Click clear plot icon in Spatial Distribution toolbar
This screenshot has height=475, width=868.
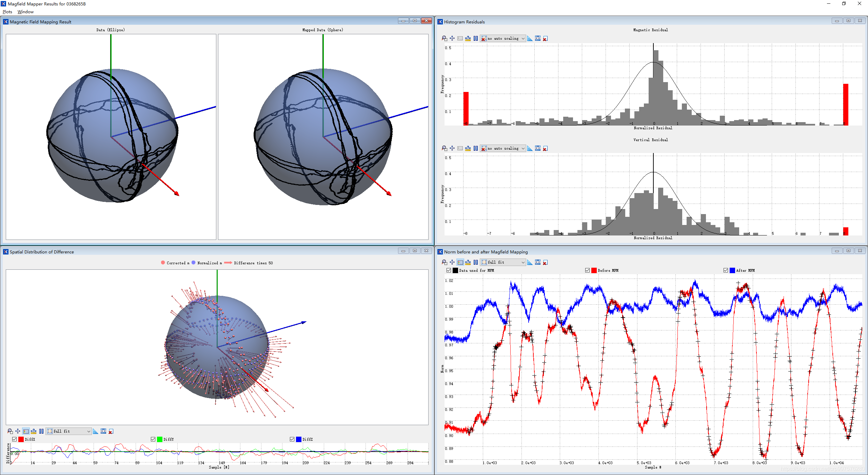tap(111, 431)
